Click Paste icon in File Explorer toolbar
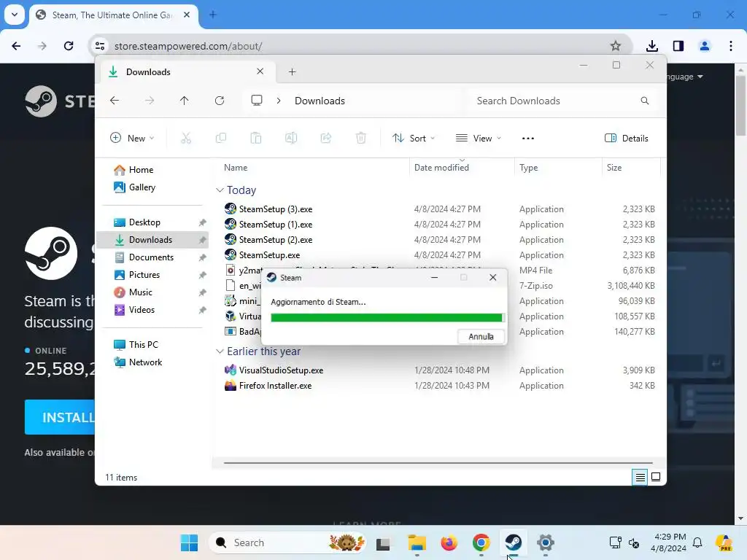 click(x=256, y=138)
